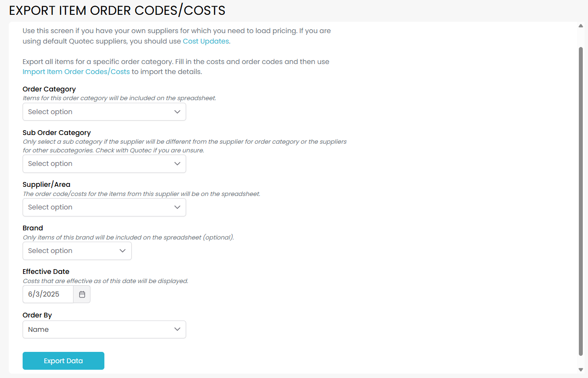Click the vertical scrollbar thumb

coord(581,200)
